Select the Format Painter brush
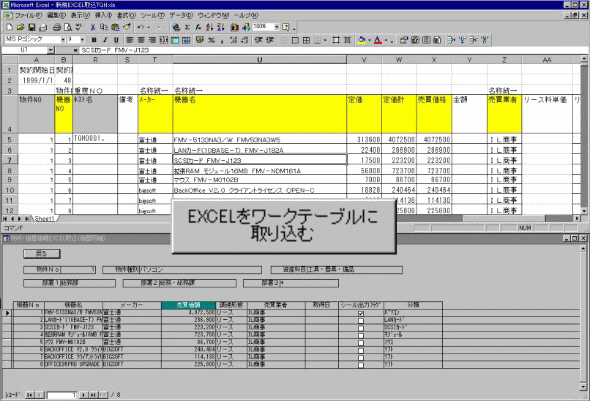 click(x=127, y=27)
